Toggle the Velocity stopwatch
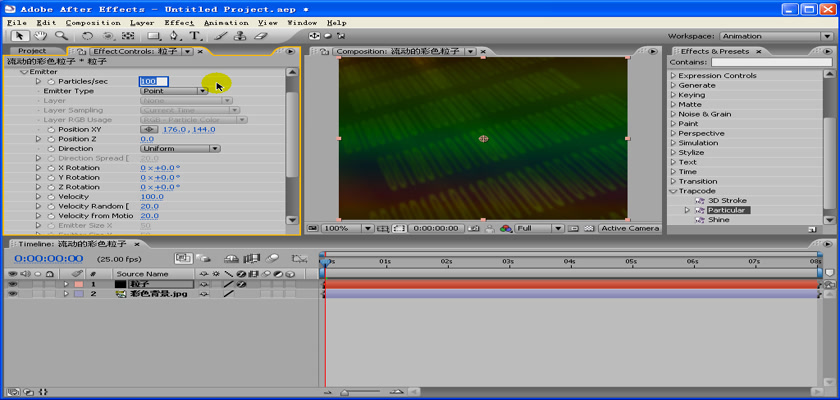Image resolution: width=840 pixels, height=400 pixels. click(x=51, y=197)
